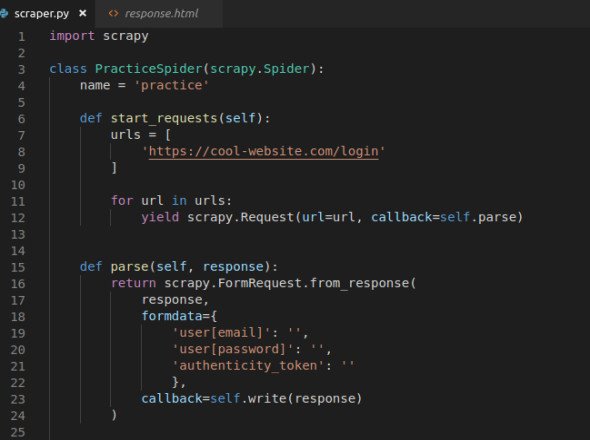590x440 pixels.
Task: Click the 'for' keyword on line 11
Action: (x=122, y=200)
